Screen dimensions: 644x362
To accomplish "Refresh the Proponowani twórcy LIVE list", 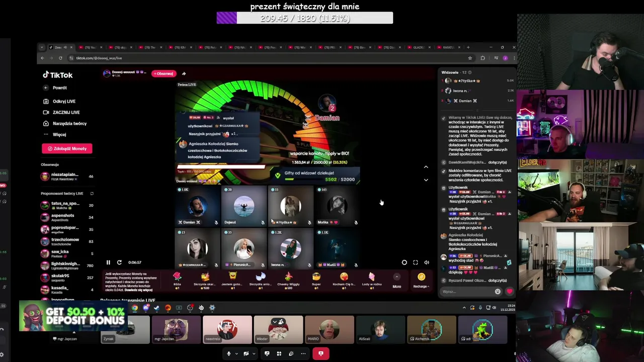I will coord(92,194).
